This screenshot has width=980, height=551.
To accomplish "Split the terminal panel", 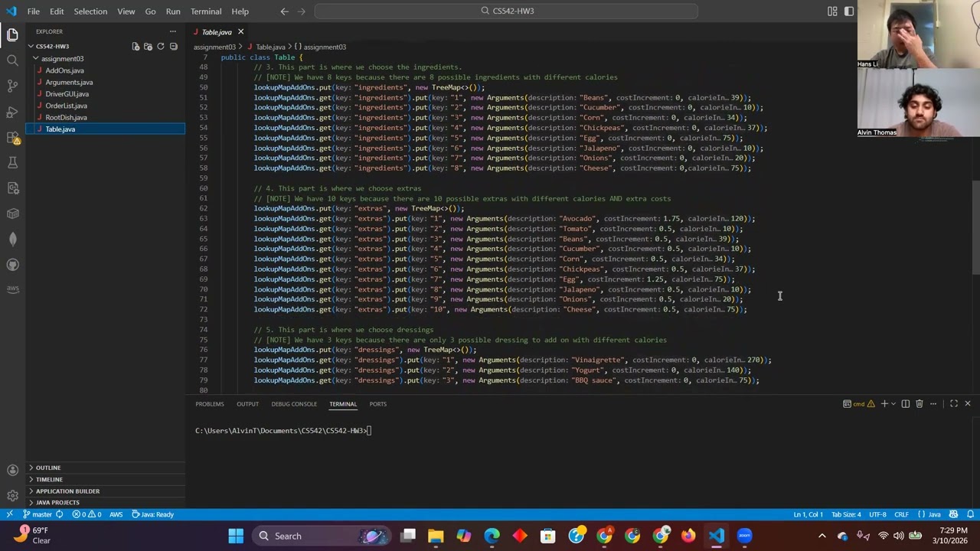I will 906,404.
